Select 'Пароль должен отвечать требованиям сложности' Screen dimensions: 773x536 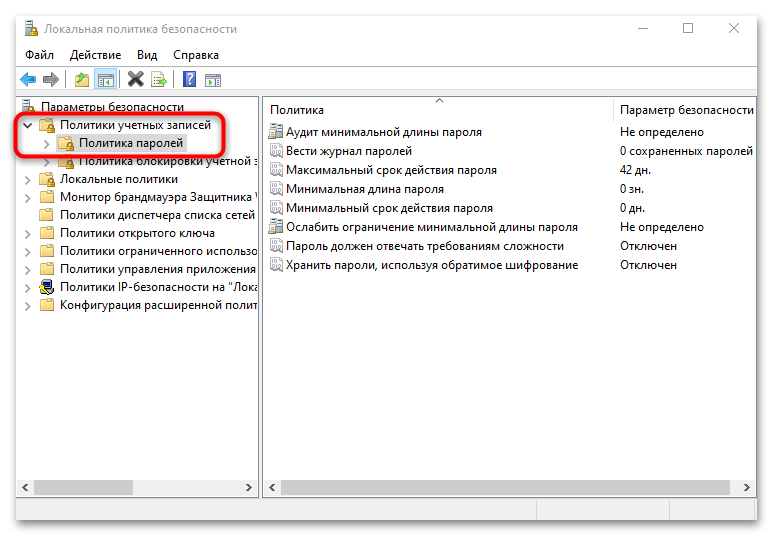(424, 246)
